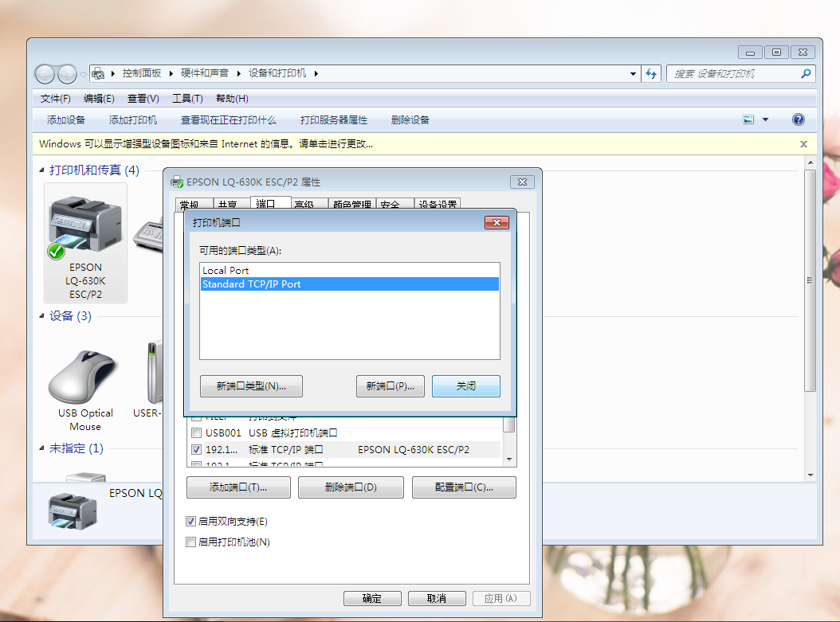
Task: Click the EPSON printer icon in details pane
Action: point(73,511)
